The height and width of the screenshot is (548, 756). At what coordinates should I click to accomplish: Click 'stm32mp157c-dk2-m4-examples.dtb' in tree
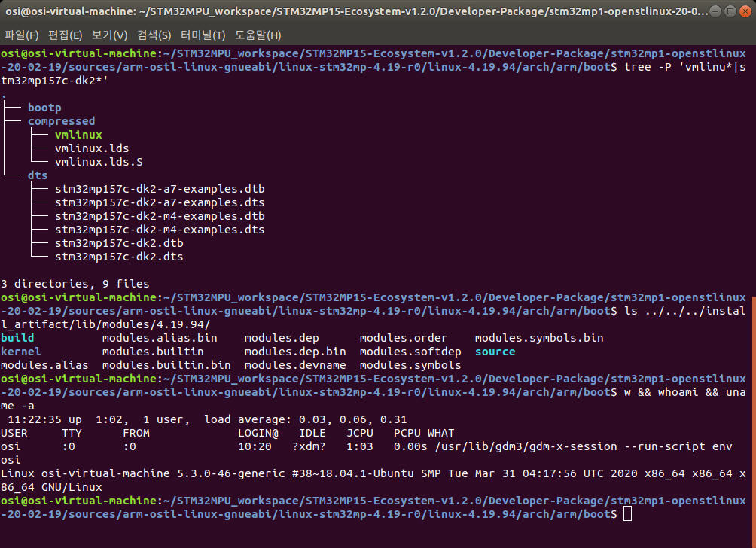[160, 215]
